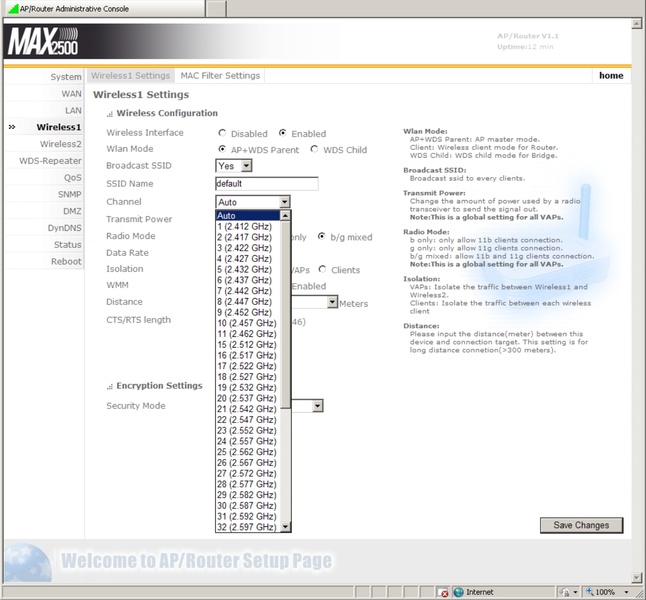This screenshot has height=600, width=646.
Task: Open the LAN menu item
Action: (x=73, y=110)
